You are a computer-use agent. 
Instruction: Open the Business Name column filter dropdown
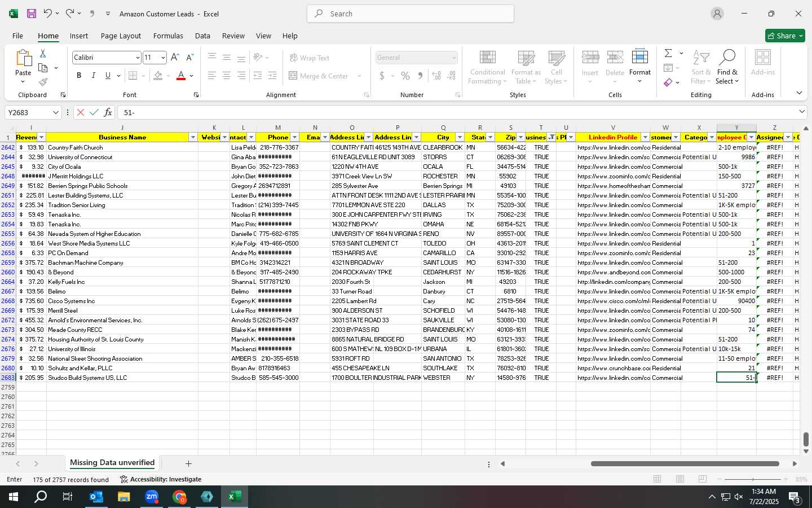click(x=193, y=137)
